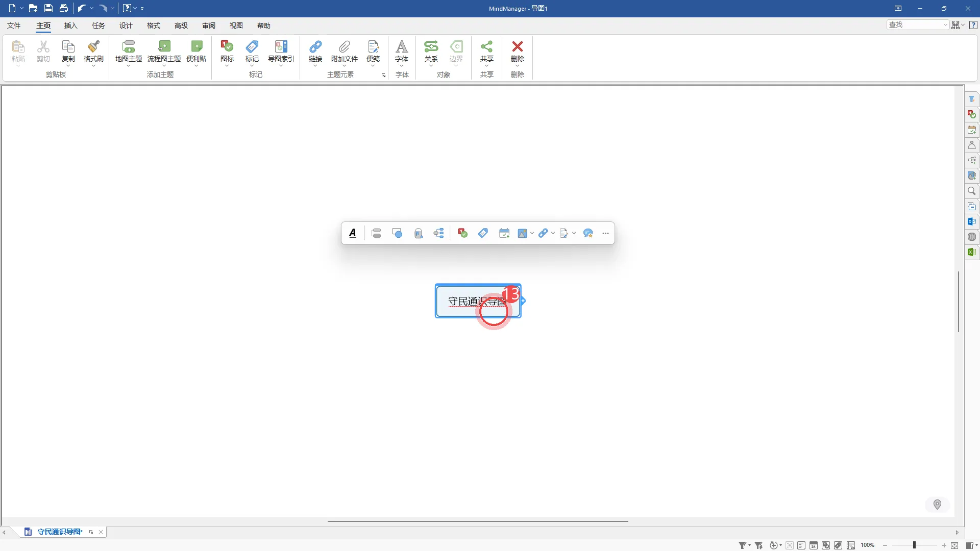Click the 共享 share icon
This screenshot has width=980, height=551.
click(x=487, y=51)
